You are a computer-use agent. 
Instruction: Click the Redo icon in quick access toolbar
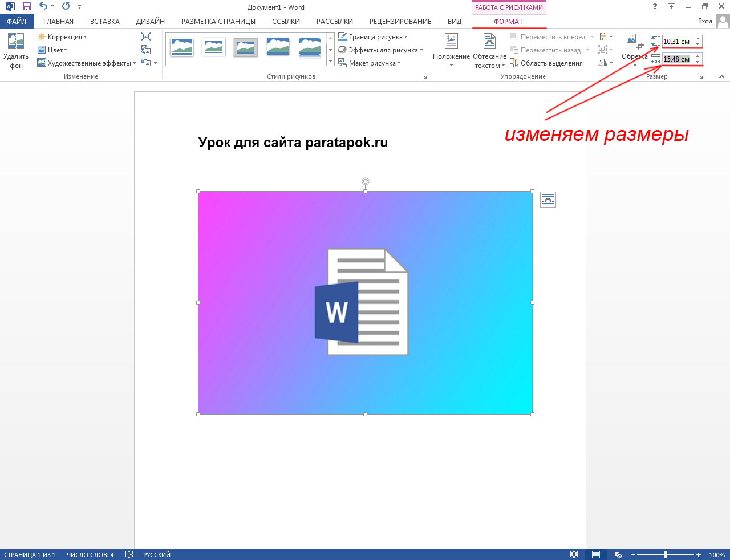click(66, 7)
